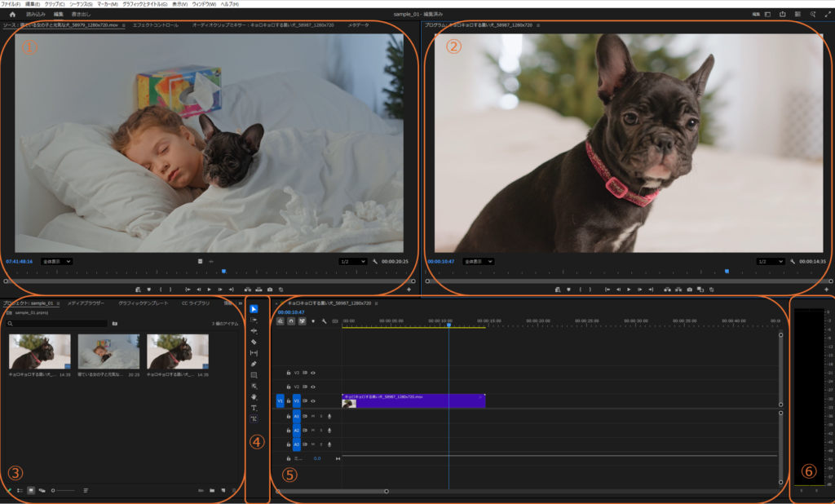Select the Hand tool

(254, 396)
